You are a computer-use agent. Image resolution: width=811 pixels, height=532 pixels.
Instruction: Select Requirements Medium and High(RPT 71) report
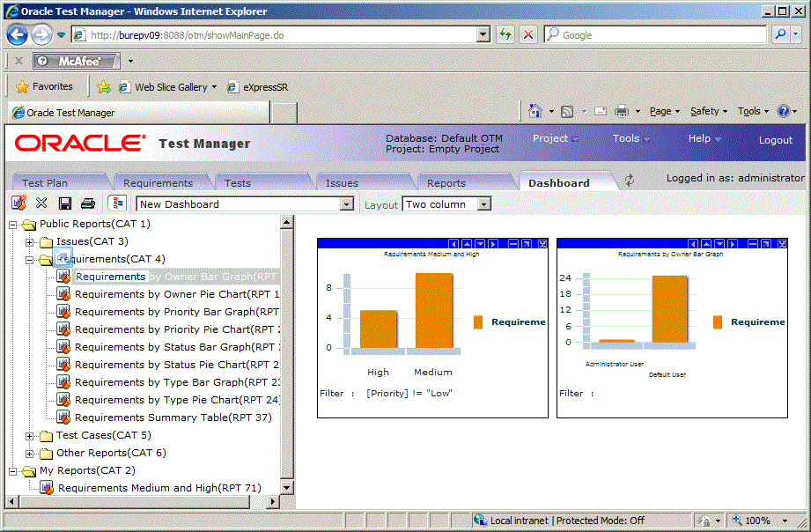(159, 488)
